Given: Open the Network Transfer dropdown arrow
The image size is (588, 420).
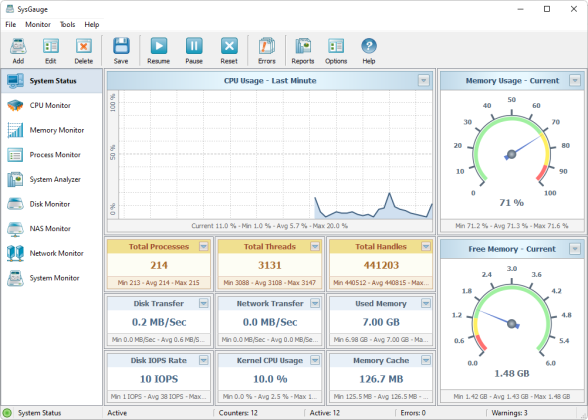Looking at the screenshot, I should pyautogui.click(x=315, y=303).
